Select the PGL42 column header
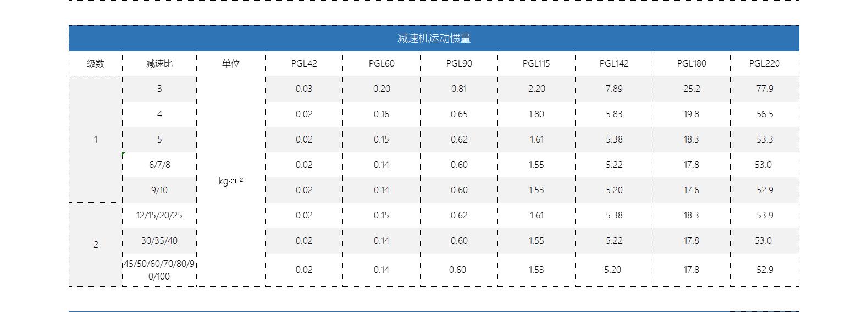 (304, 63)
